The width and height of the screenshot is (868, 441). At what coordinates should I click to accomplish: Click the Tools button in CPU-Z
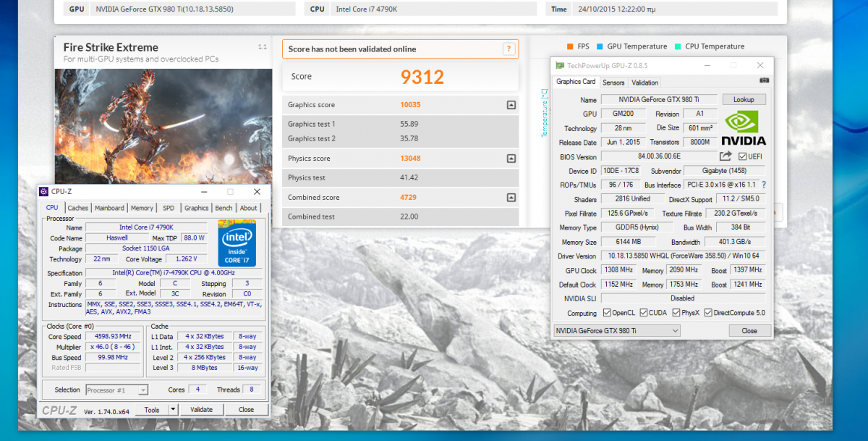point(152,409)
